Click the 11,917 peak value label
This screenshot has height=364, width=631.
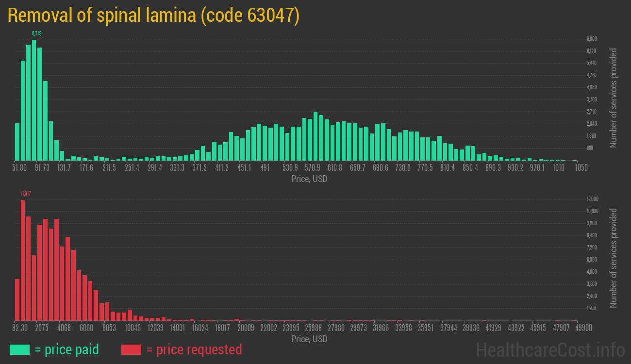click(26, 194)
